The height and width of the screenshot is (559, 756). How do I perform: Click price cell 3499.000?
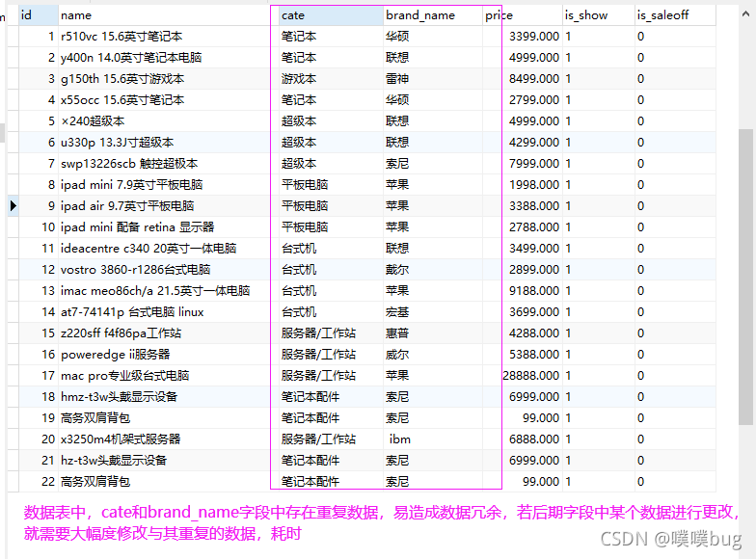(523, 249)
